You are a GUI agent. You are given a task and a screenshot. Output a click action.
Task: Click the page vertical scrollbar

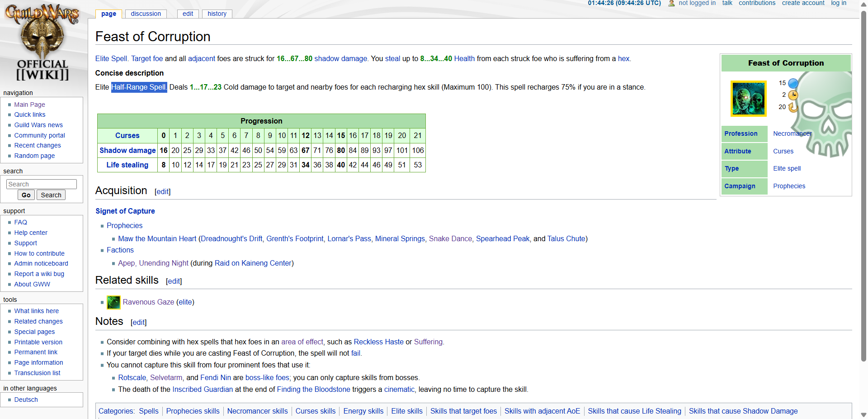(863, 186)
